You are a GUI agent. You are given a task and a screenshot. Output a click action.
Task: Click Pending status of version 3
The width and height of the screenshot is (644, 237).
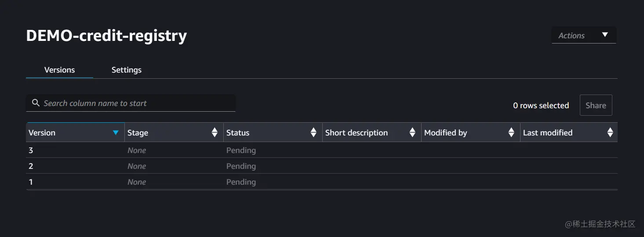coord(241,150)
